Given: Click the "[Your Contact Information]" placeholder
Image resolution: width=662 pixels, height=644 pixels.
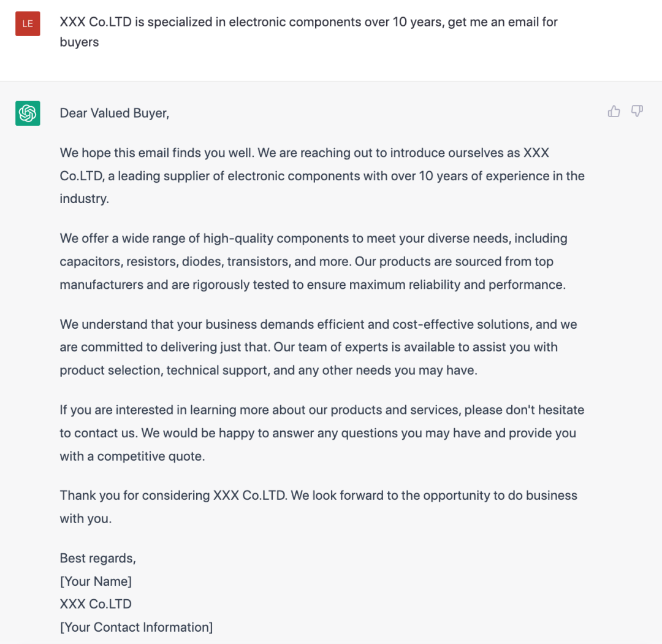Looking at the screenshot, I should 136,627.
